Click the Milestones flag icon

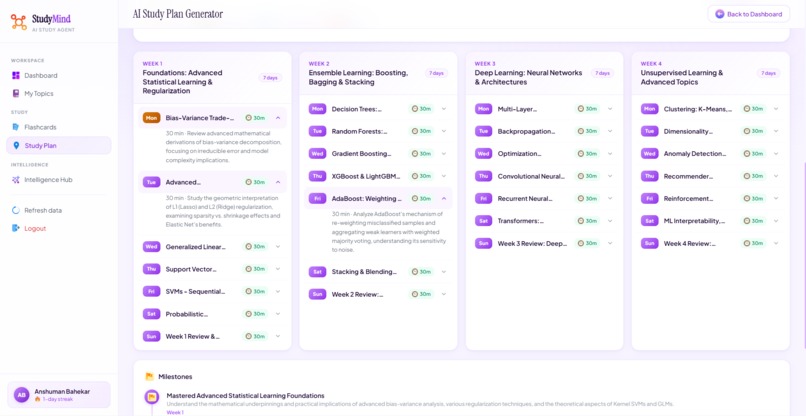tap(150, 376)
